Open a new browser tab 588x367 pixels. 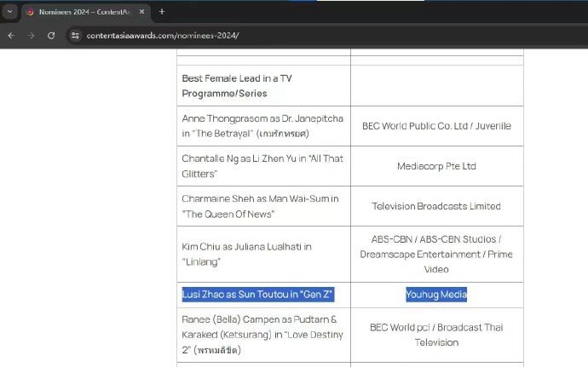pos(162,12)
